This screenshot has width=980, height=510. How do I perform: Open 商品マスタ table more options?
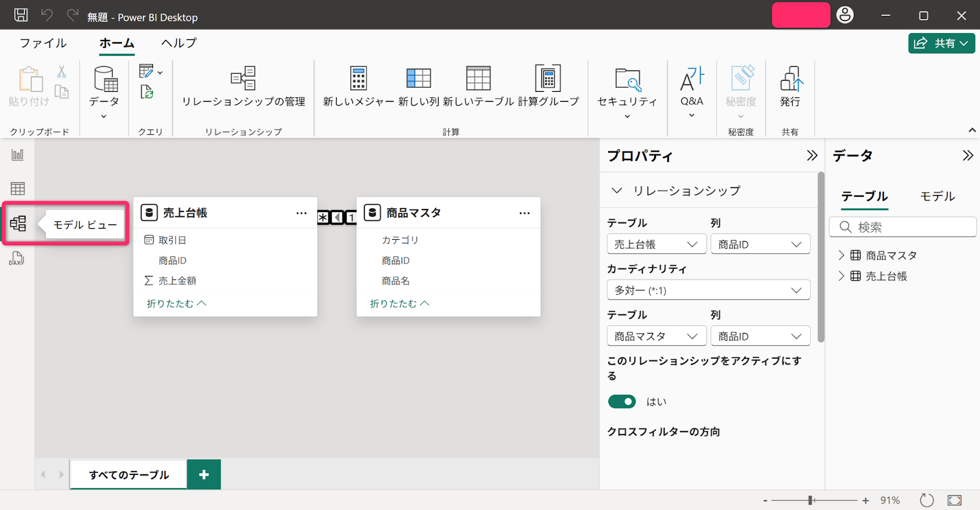point(524,213)
